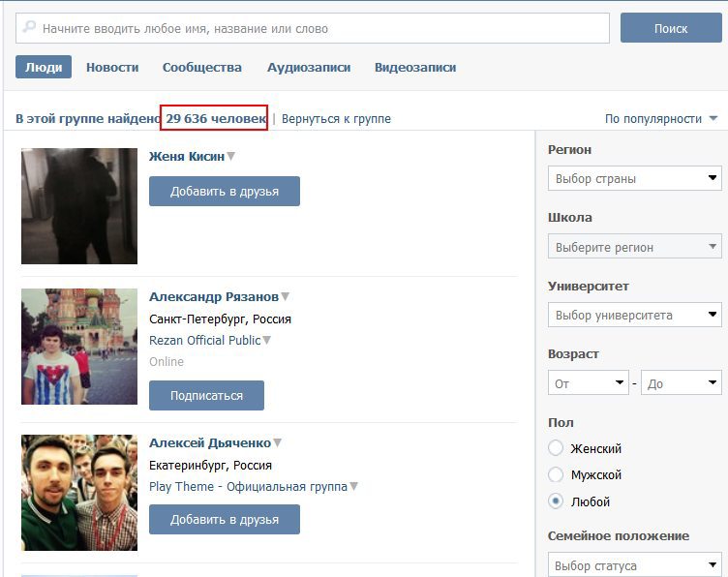Click Вернуться к группе link
This screenshot has width=728, height=577.
click(336, 119)
